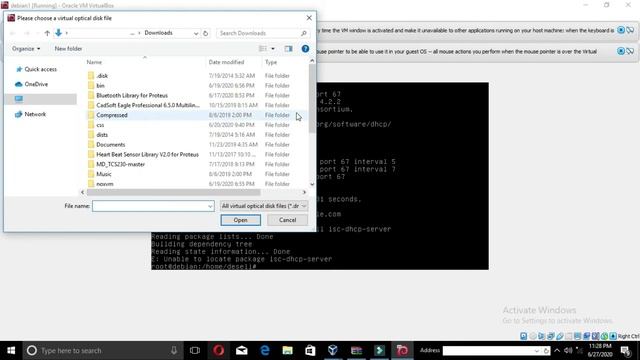Screen dimensions: 640x360
Task: Select the This PC monitor icon in sidebar
Action: [19, 99]
